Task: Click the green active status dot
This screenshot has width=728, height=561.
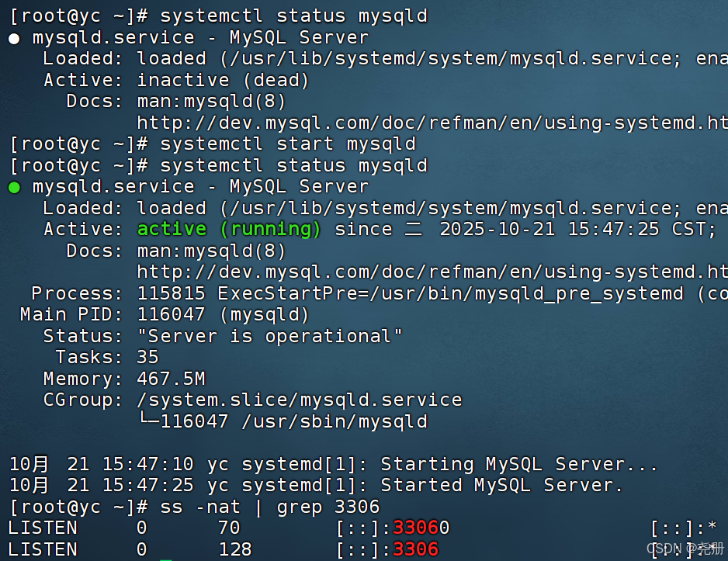Action: tap(14, 188)
